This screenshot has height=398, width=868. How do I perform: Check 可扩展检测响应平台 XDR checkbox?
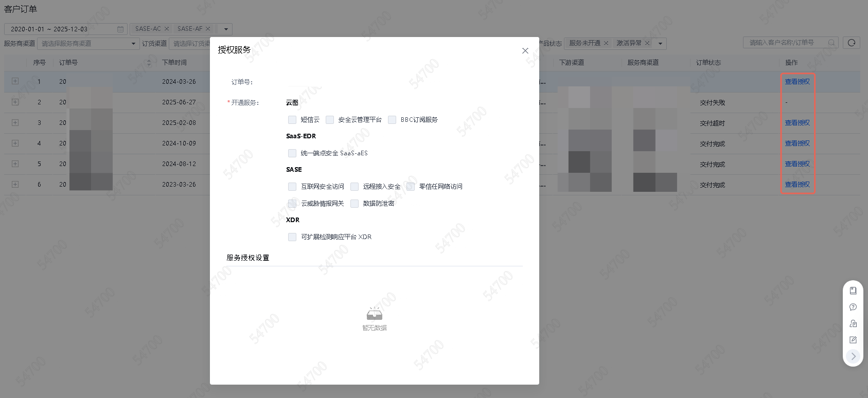tap(292, 237)
